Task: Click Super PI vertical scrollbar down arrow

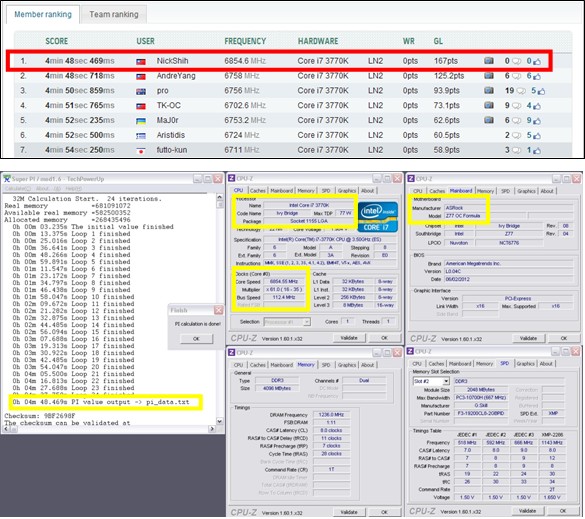Action: pos(219,421)
